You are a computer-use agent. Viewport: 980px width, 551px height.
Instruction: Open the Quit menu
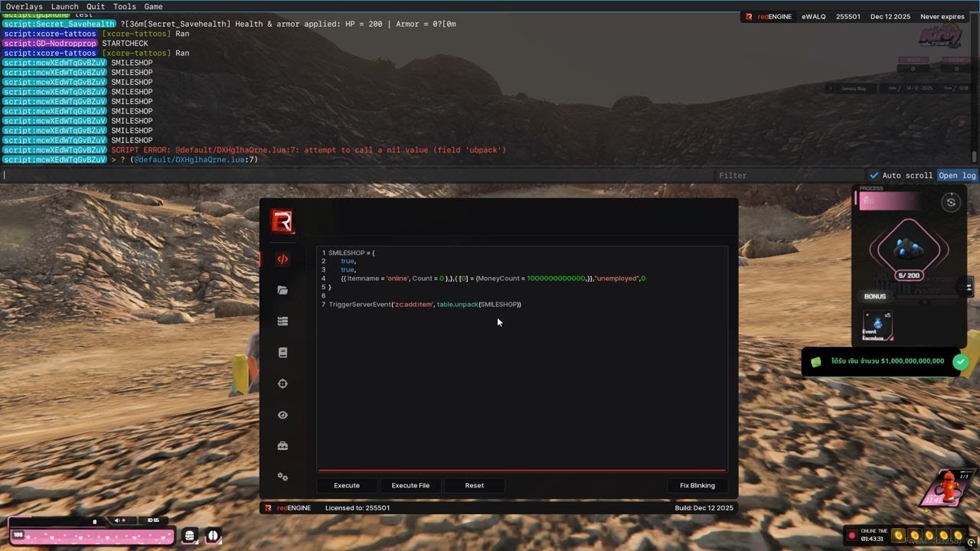coord(96,6)
